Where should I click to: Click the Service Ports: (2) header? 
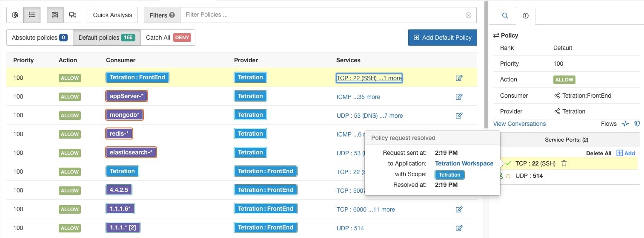(567, 140)
